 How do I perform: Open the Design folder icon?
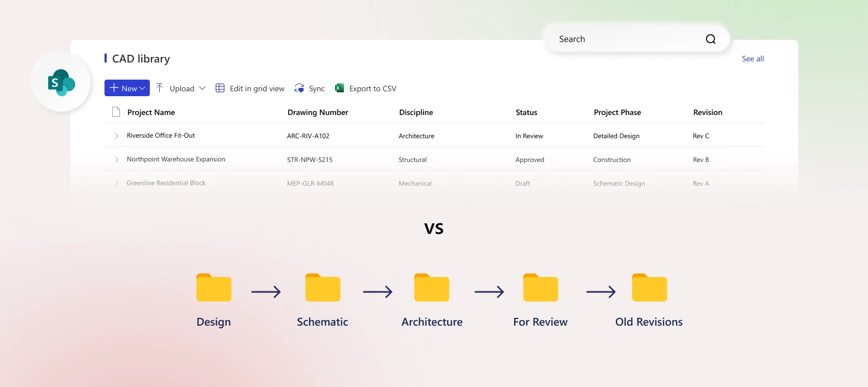click(213, 287)
